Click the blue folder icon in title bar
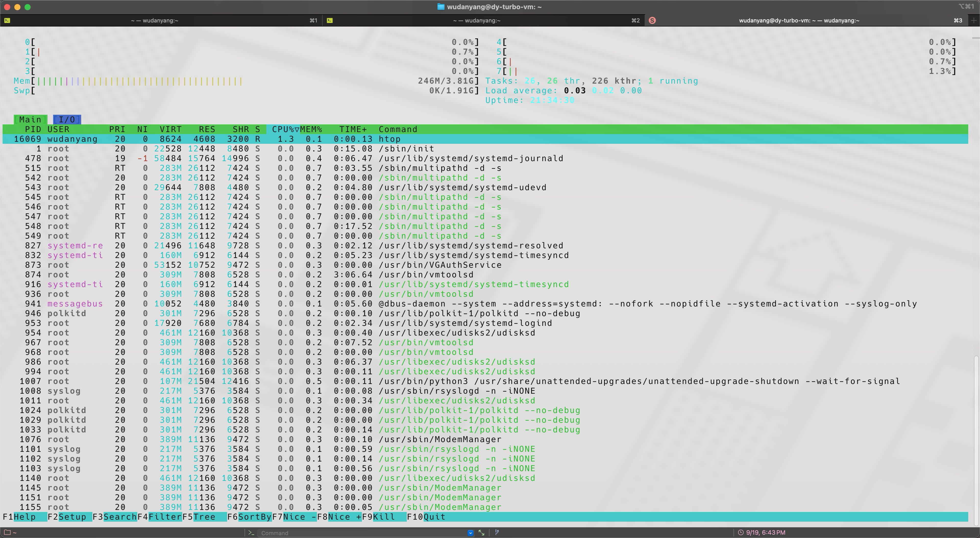Viewport: 980px width, 538px height. 440,7
